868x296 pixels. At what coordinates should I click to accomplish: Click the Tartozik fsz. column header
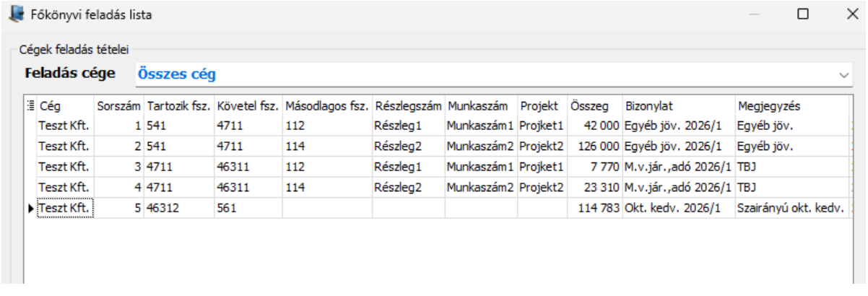(178, 106)
